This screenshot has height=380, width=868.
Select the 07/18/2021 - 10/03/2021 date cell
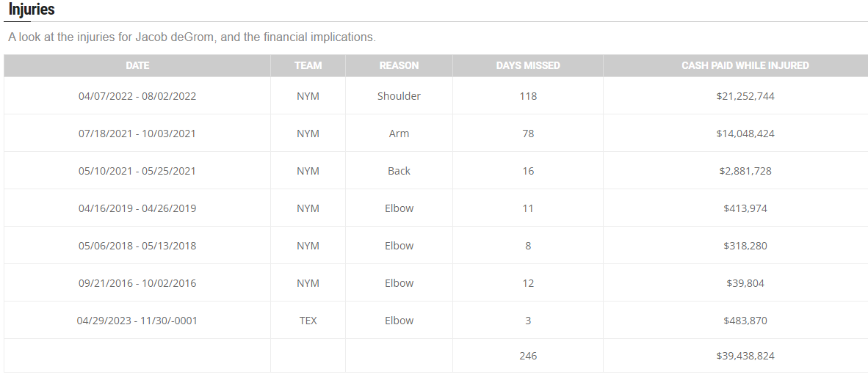[137, 134]
